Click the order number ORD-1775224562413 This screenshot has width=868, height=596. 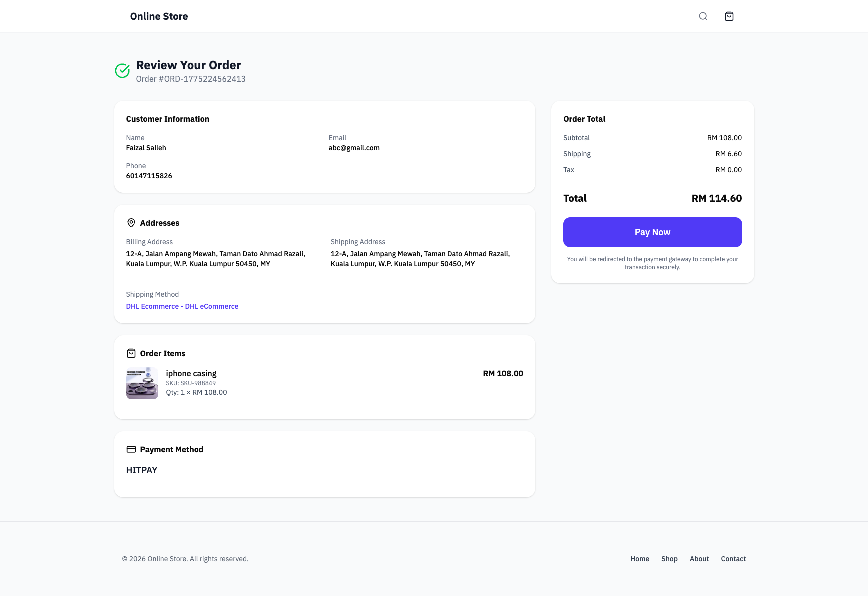(191, 79)
